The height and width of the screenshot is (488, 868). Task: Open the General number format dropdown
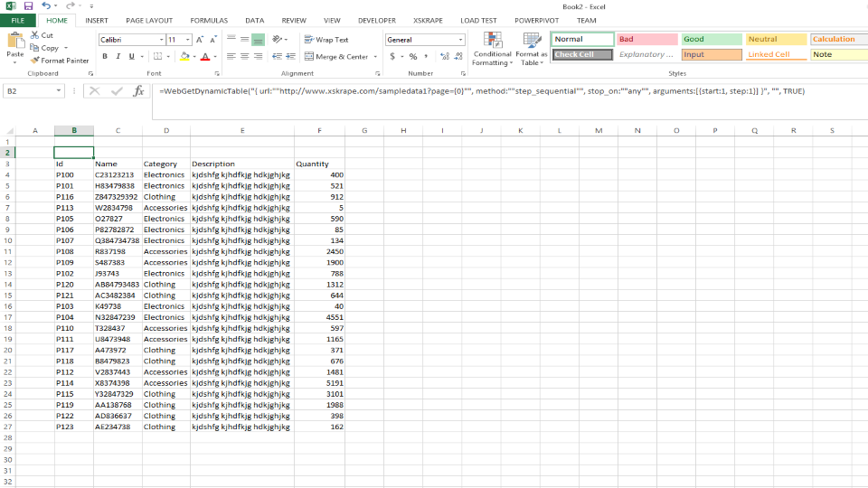point(460,40)
